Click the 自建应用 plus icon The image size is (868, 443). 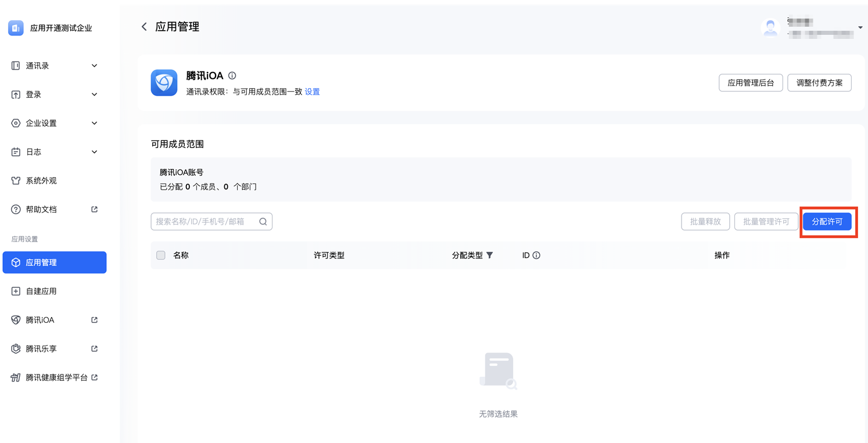tap(16, 291)
